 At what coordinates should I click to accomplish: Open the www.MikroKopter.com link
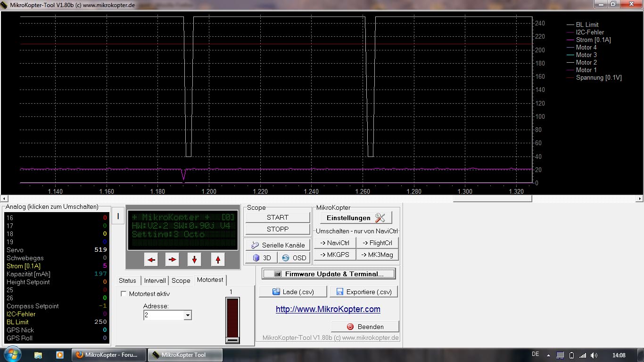(x=328, y=309)
